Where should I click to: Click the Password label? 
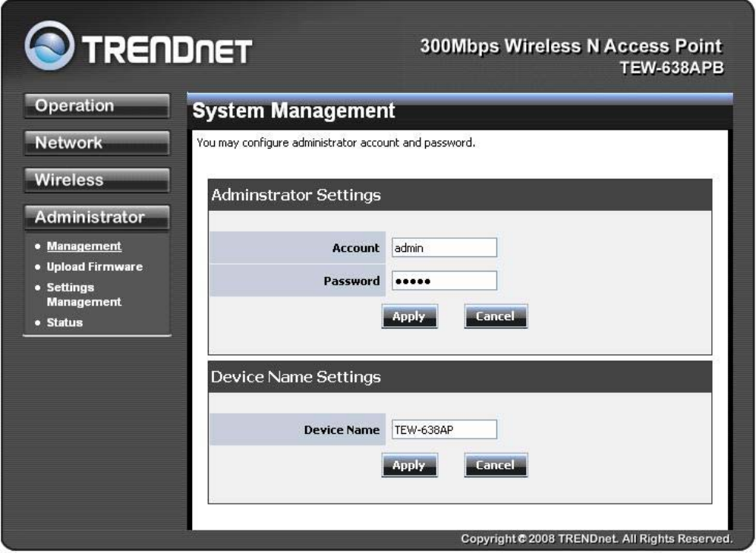click(351, 281)
